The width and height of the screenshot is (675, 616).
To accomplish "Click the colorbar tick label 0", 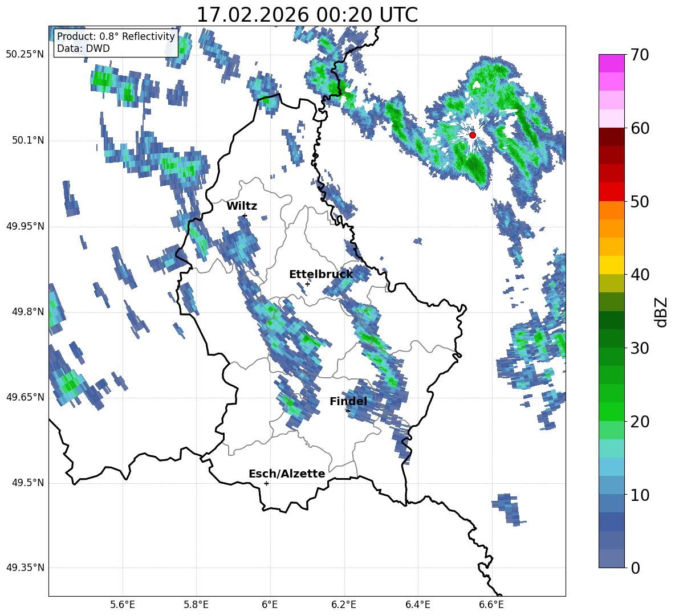I will 635,568.
